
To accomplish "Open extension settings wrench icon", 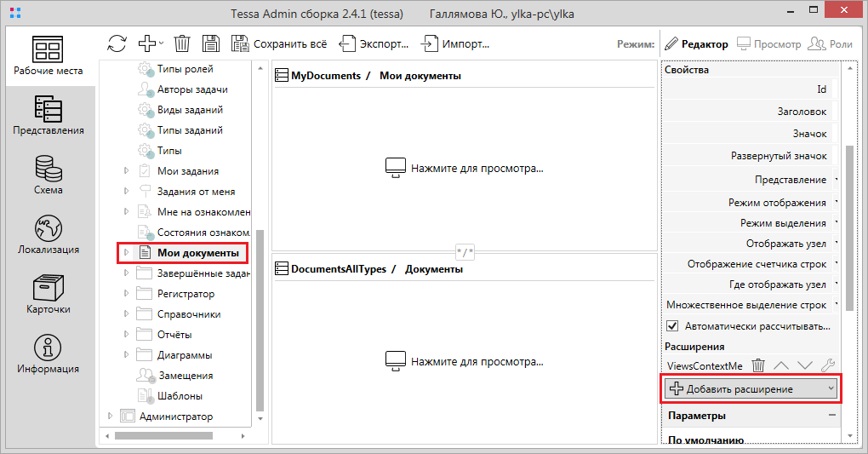I will 826,365.
